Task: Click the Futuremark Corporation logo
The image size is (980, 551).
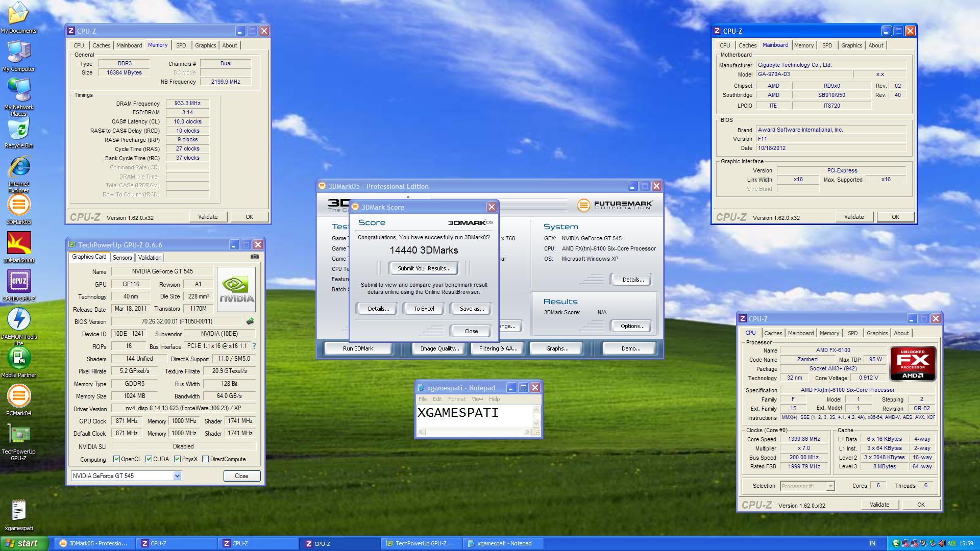Action: tap(615, 205)
